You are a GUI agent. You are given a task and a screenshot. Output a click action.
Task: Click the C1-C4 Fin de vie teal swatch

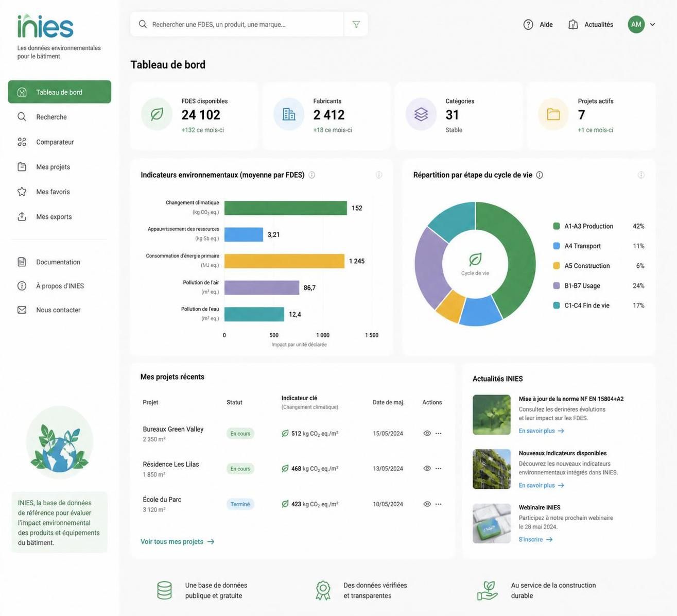pyautogui.click(x=557, y=305)
